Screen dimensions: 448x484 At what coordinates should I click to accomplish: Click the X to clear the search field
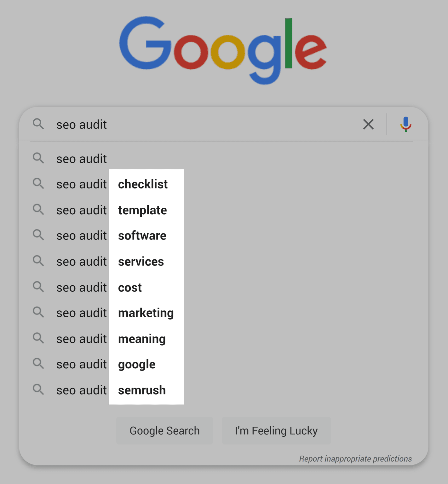[x=368, y=124]
